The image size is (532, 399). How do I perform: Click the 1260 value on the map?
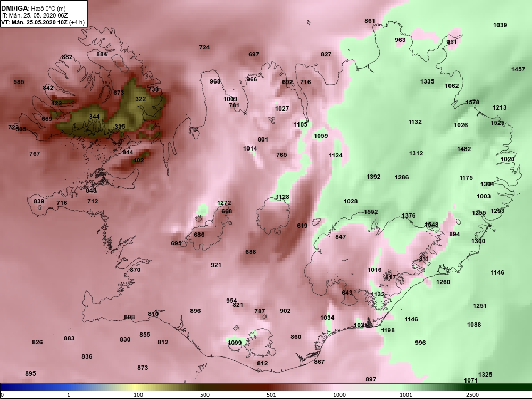point(443,282)
